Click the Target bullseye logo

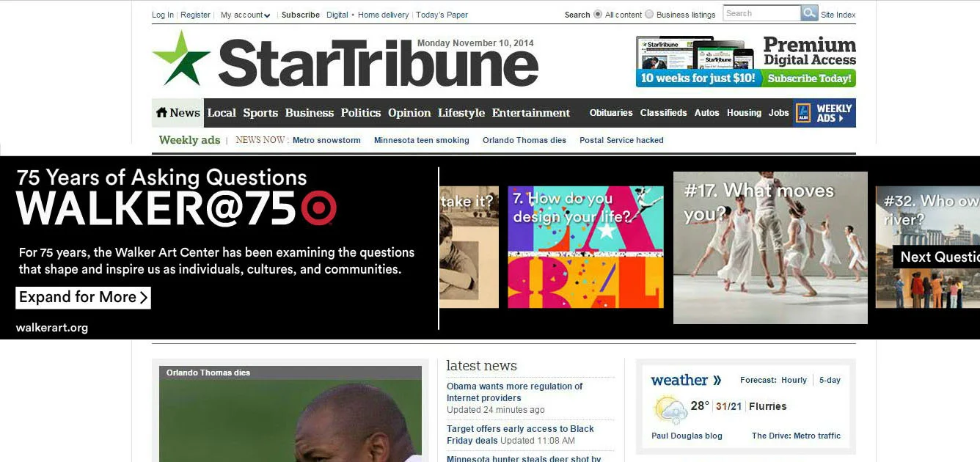pos(318,208)
